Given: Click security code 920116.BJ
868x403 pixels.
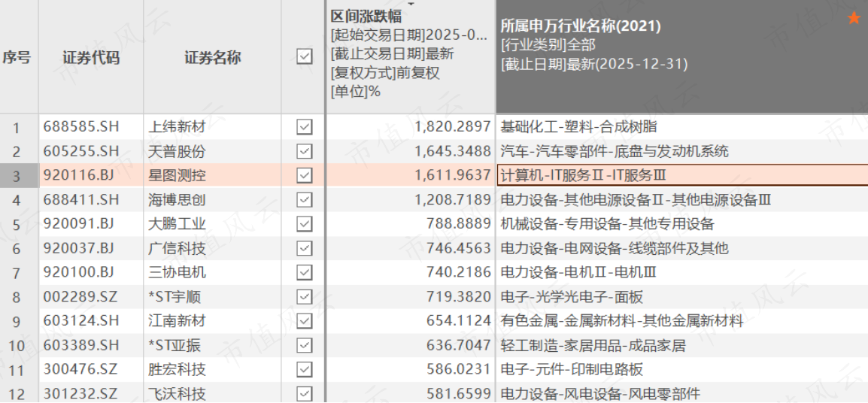Looking at the screenshot, I should coord(79,175).
